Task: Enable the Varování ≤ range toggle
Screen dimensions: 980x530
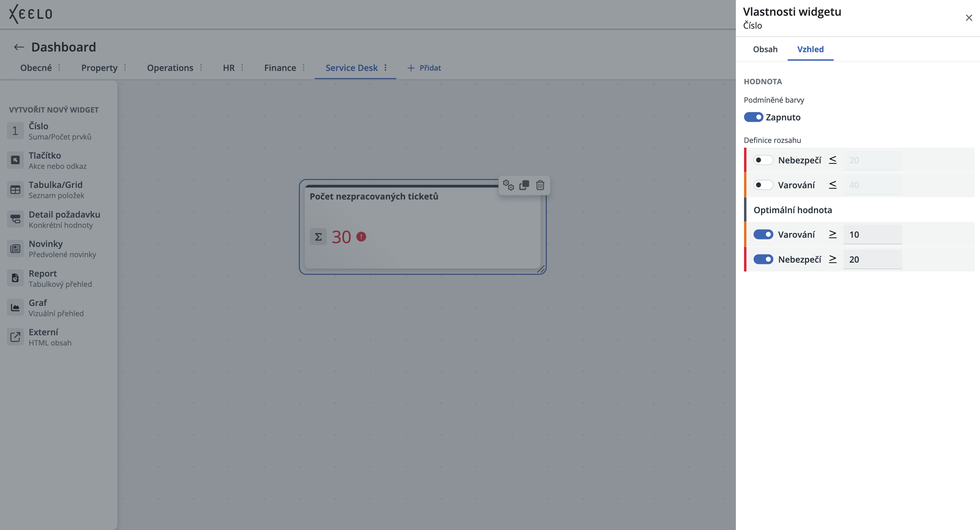Action: tap(763, 185)
